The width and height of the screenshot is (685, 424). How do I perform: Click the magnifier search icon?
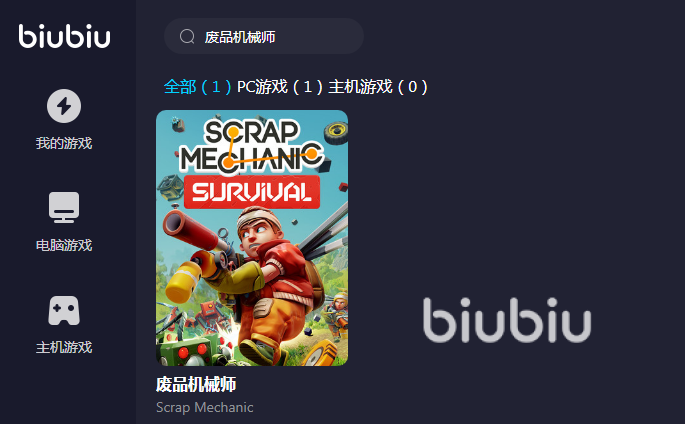(x=187, y=37)
